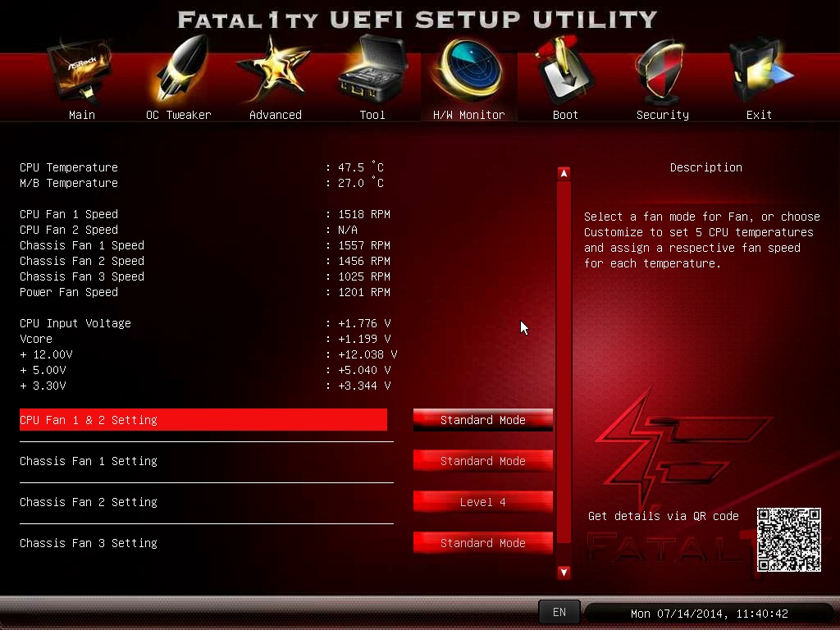Open the Security tab label
The image size is (840, 630).
[x=663, y=115]
